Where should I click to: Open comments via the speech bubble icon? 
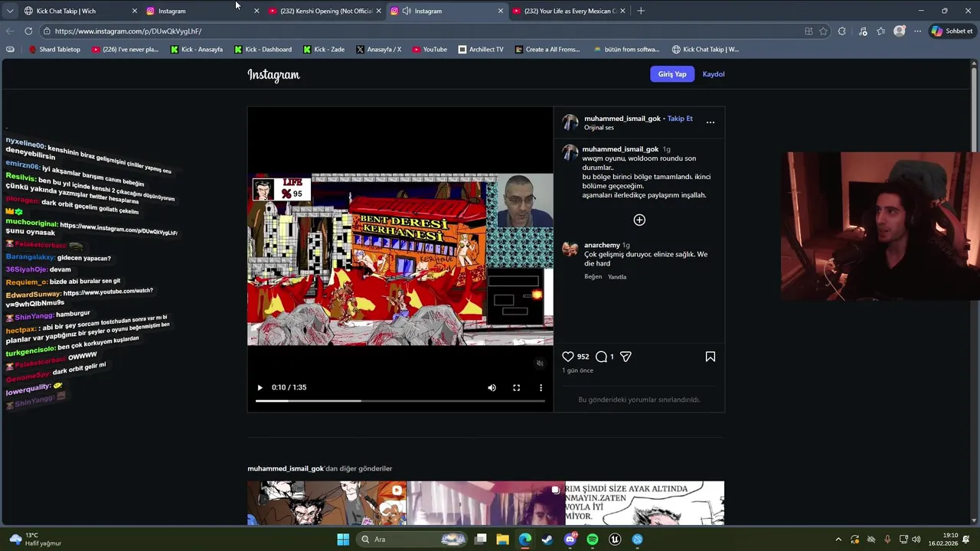tap(601, 357)
